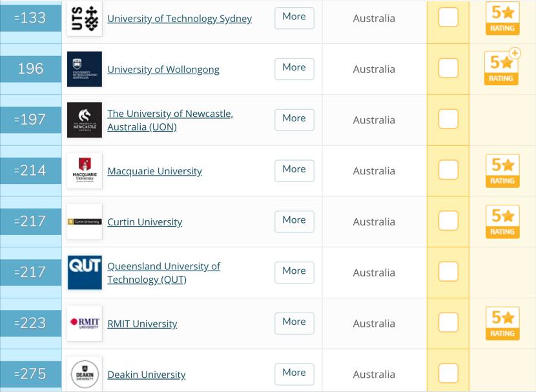Viewport: 536px width, 392px height.
Task: Check the compare box for Deakin University
Action: [448, 373]
